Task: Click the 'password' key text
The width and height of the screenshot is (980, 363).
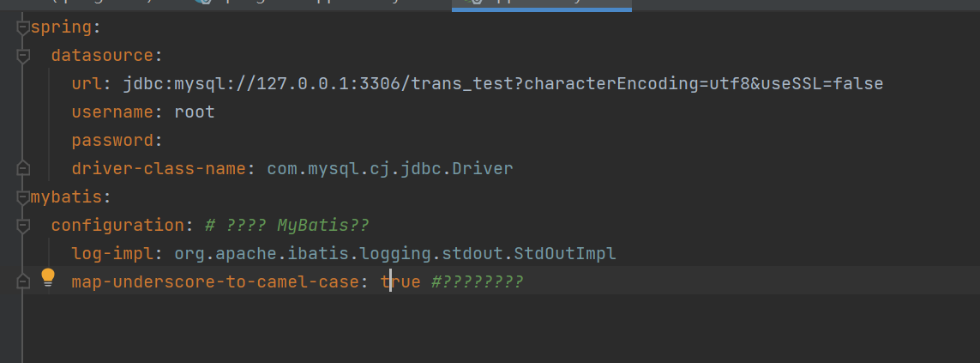Action: coord(112,140)
